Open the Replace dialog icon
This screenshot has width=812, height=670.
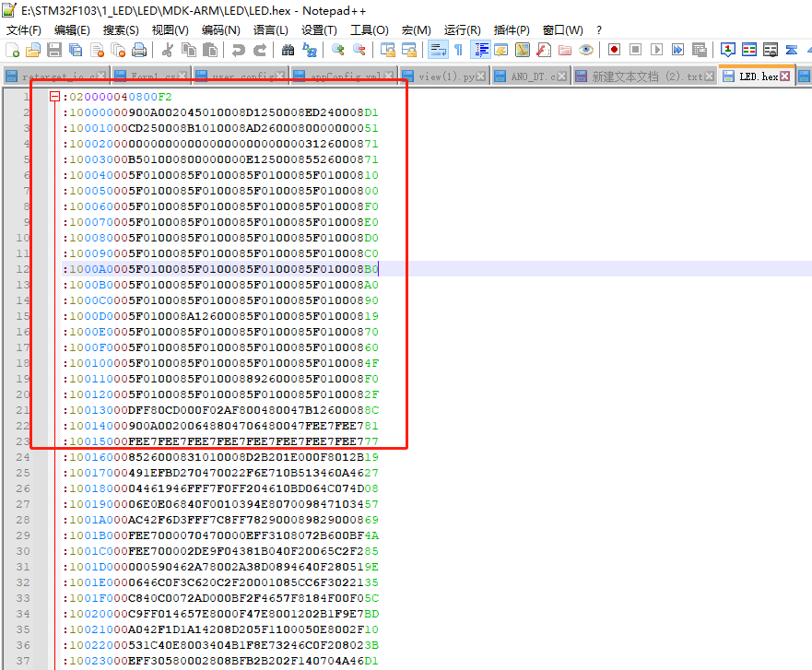(309, 50)
